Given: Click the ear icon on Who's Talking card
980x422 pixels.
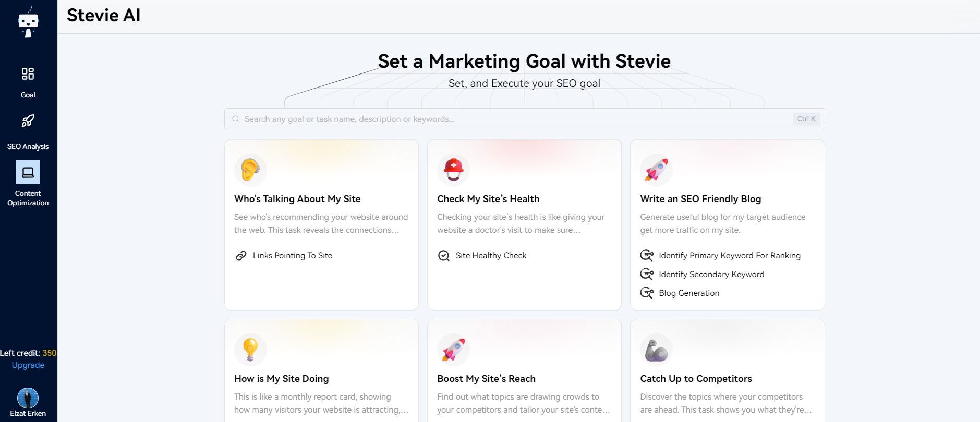Looking at the screenshot, I should [250, 170].
